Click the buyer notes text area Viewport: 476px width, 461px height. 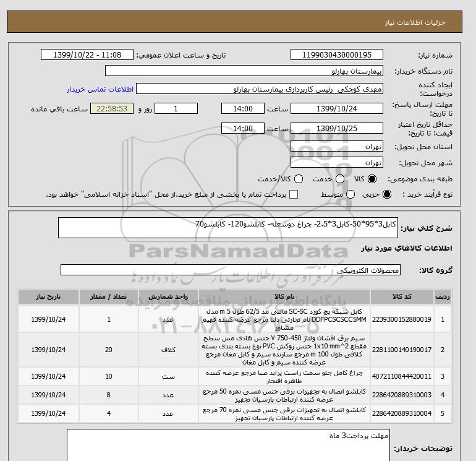tap(228, 445)
